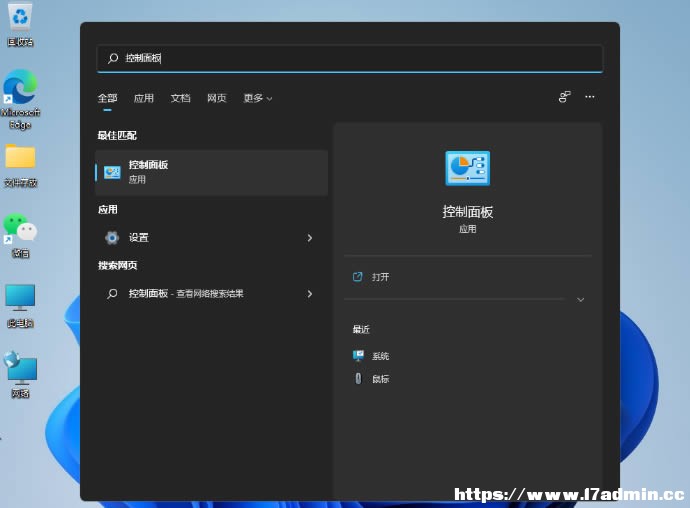Click the large Control Panel icon in the preview pane
690x508 pixels.
(x=467, y=168)
